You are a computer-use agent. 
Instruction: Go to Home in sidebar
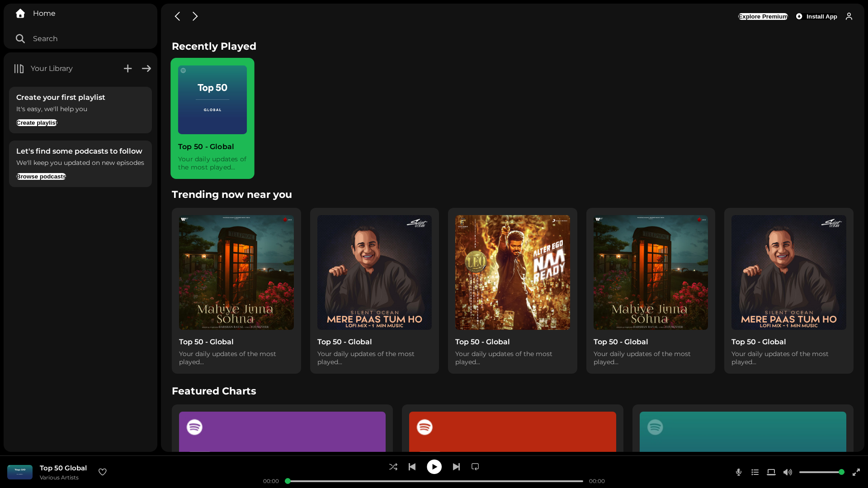pos(35,14)
